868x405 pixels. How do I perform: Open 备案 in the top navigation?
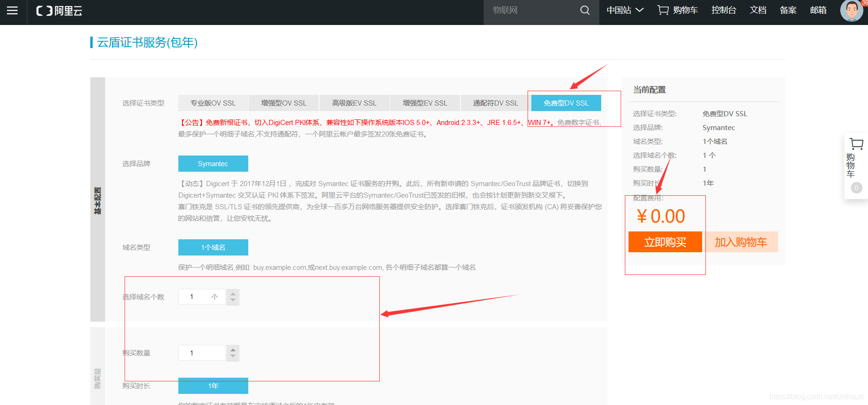click(x=788, y=10)
